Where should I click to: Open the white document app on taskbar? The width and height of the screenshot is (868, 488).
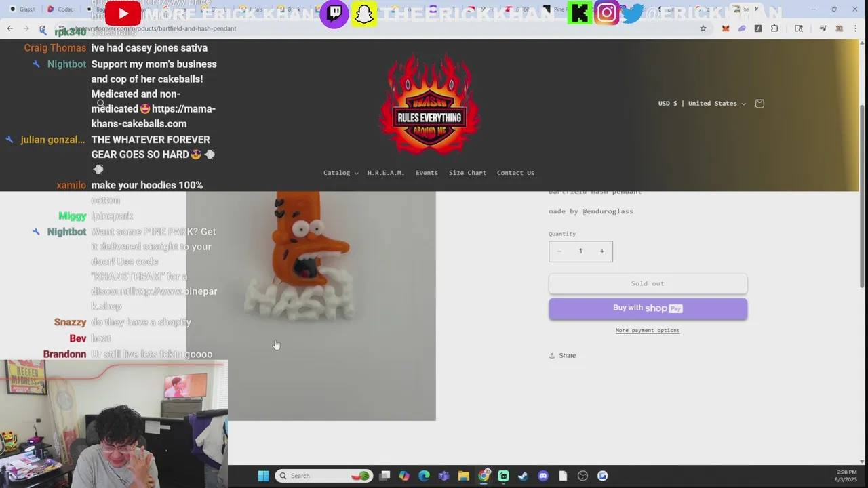562,476
